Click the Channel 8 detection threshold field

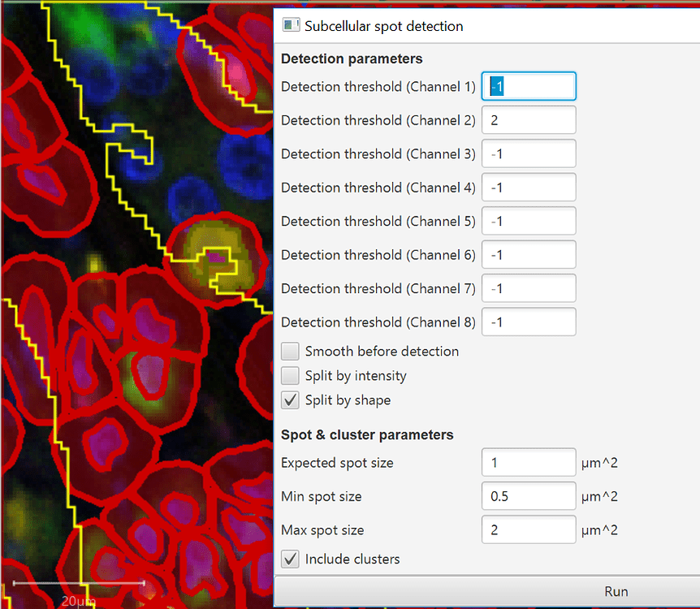pos(529,322)
